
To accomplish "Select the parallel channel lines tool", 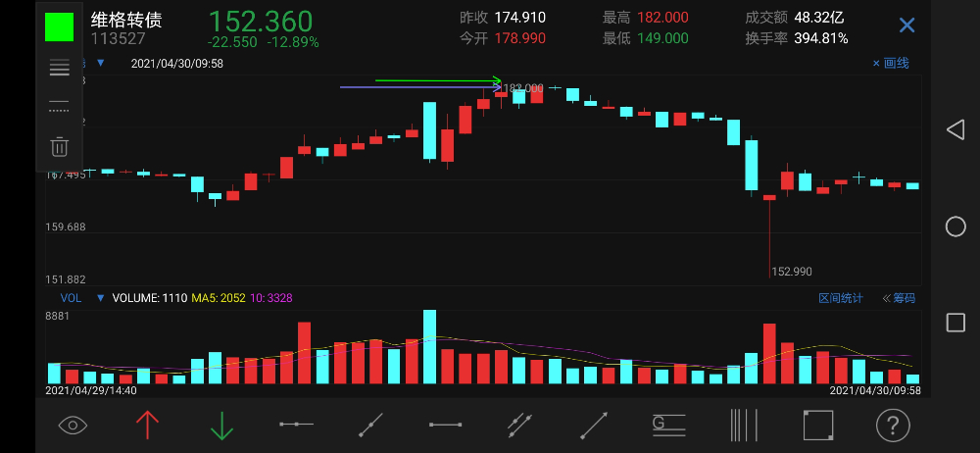I will coord(520,426).
